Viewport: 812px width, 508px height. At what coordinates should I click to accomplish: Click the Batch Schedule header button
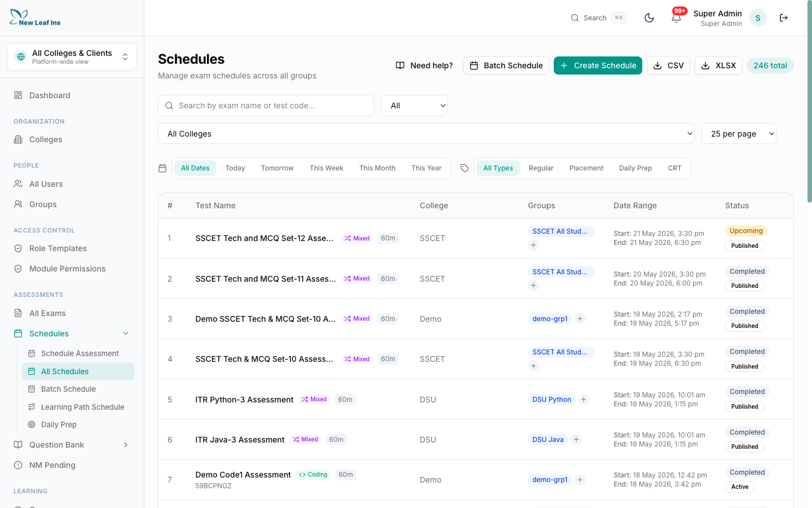point(506,65)
